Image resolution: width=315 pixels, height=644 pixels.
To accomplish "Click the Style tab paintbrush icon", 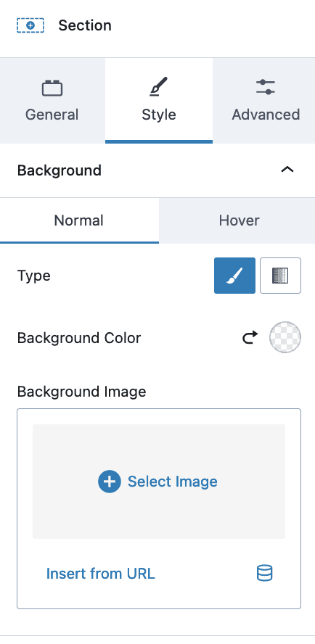I will coord(159,86).
